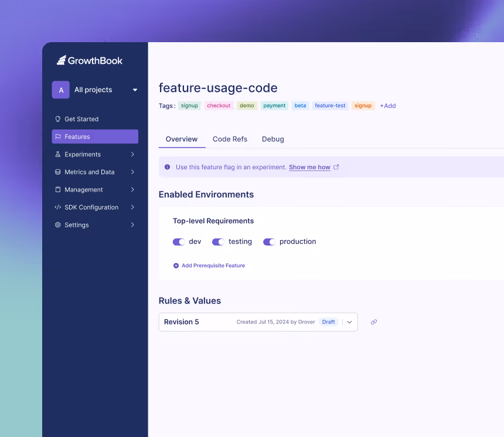504x437 pixels.
Task: Click the GrowthBook logo
Action: (89, 60)
